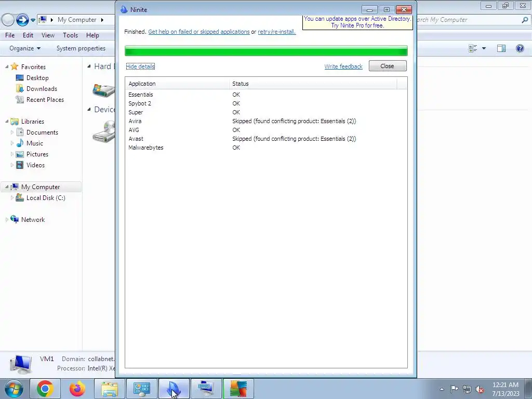Click Hide details link
Image resolution: width=532 pixels, height=399 pixels.
click(x=140, y=66)
